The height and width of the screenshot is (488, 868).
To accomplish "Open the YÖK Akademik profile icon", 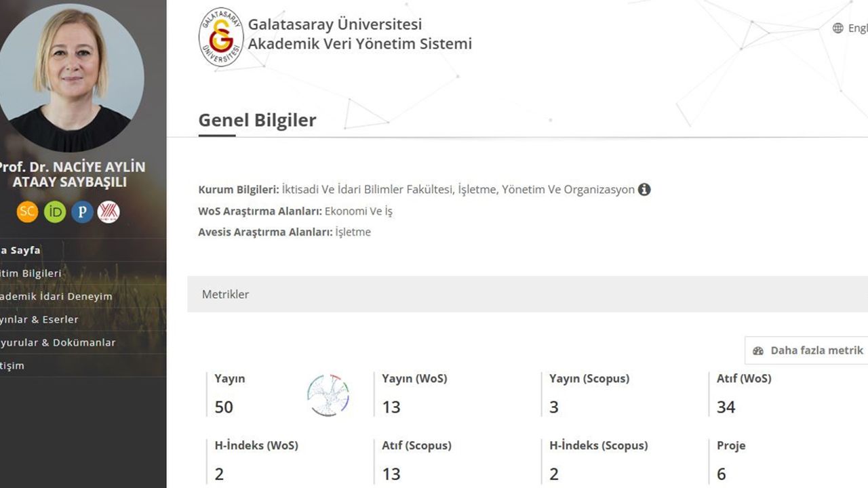I will [x=108, y=212].
